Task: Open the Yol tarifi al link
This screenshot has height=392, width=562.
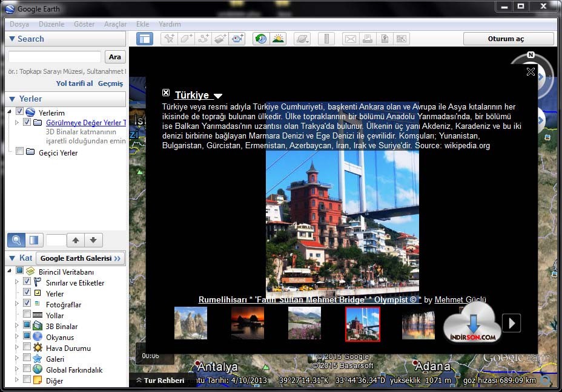Action: click(x=74, y=83)
